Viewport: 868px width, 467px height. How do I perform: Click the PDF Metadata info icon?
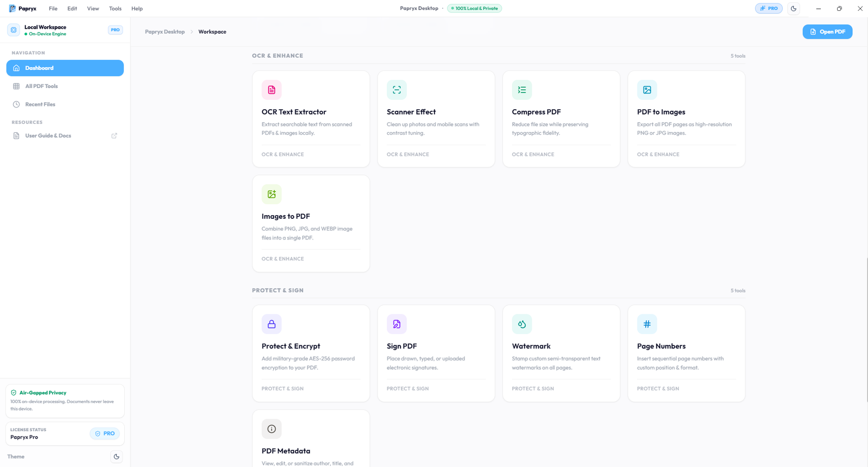272,429
